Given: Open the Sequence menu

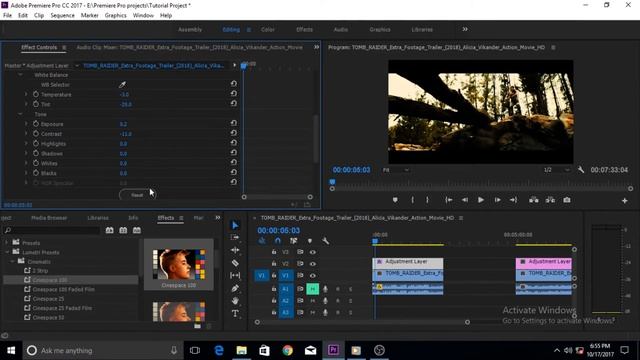Looking at the screenshot, I should point(62,15).
